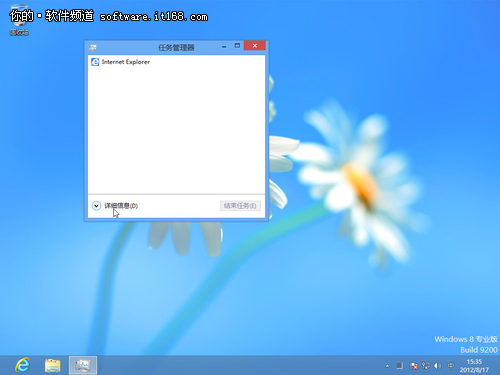The image size is (500, 375).
Task: Click the touch keyboard tray icon
Action: tap(400, 366)
